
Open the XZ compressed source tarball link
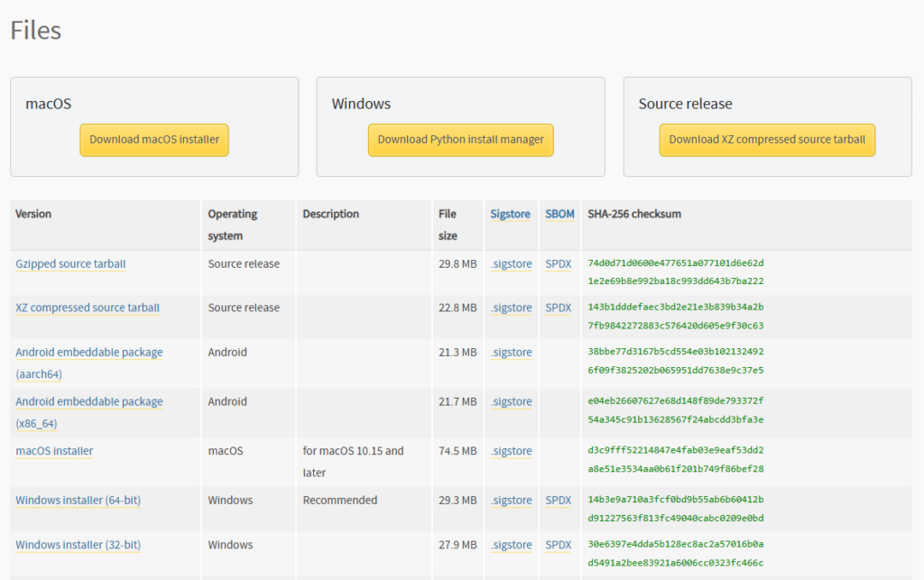click(88, 308)
